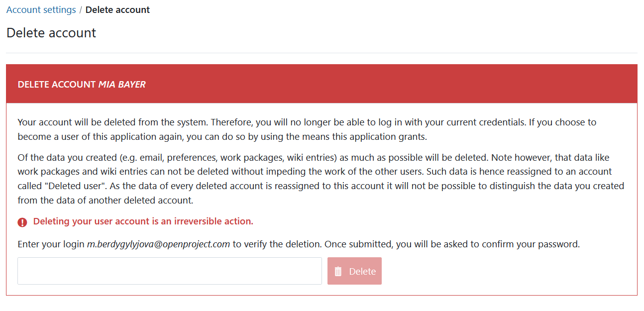Click the alert icon beside the irreversible warning
Screen dimensions: 644x311
click(22, 222)
